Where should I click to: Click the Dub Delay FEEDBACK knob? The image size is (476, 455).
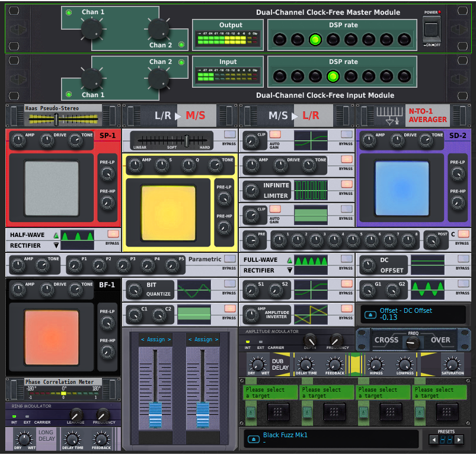tap(334, 365)
